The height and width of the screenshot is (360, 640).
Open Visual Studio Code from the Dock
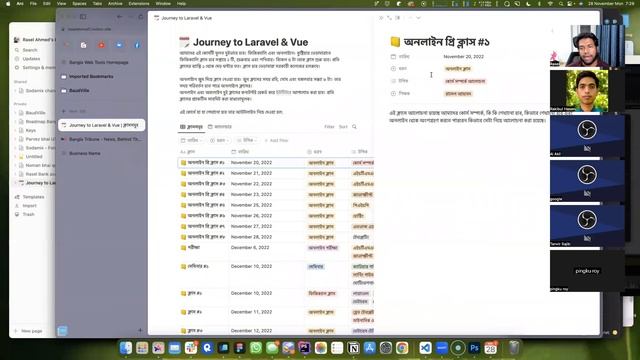425,348
